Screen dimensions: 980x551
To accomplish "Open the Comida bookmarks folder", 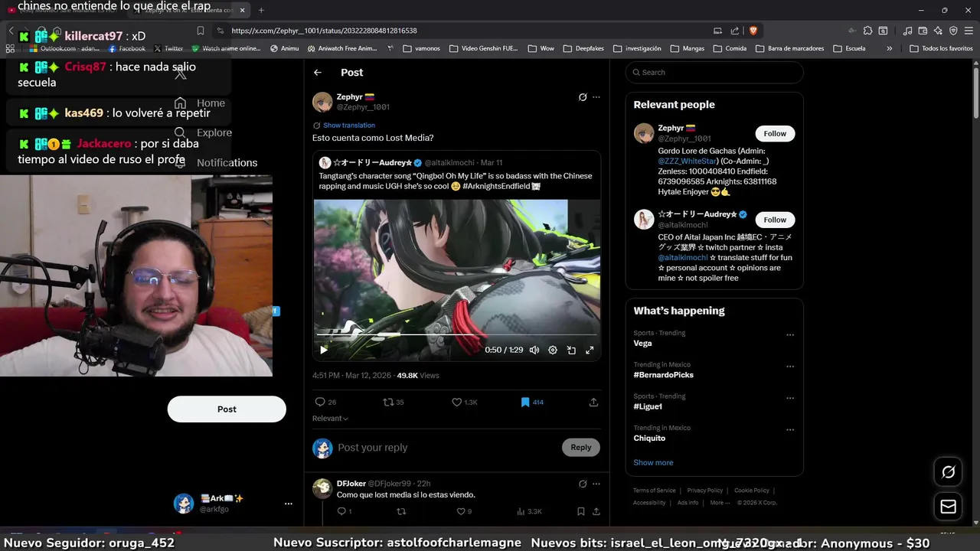I will tap(730, 48).
